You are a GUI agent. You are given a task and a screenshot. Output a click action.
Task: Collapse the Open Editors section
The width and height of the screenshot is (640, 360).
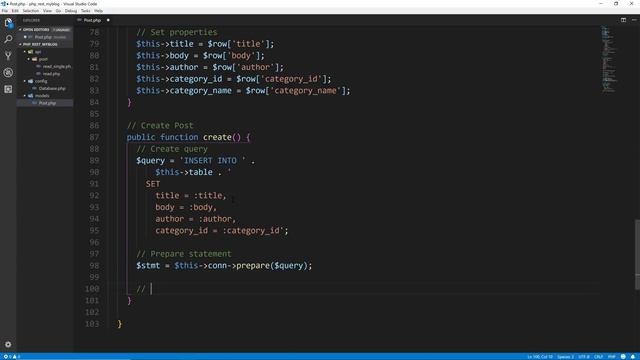coord(20,30)
